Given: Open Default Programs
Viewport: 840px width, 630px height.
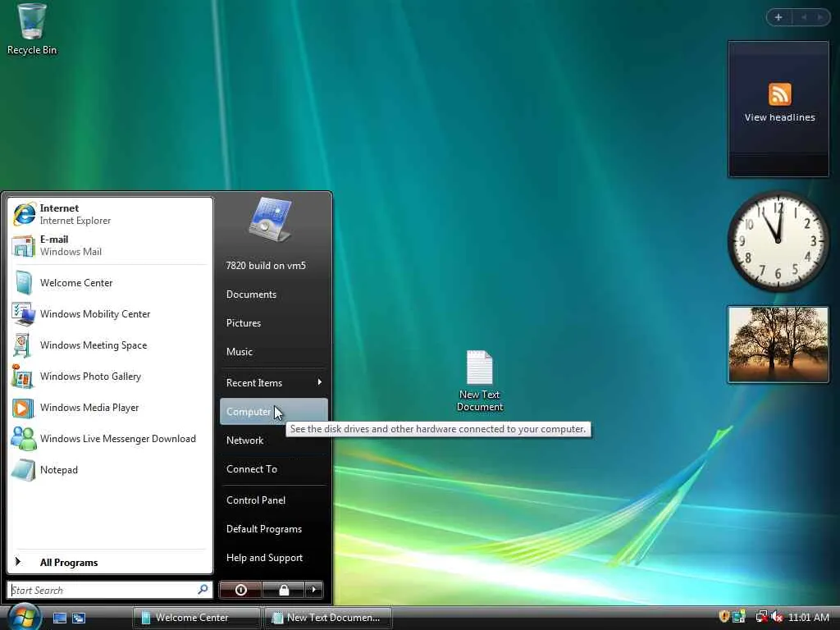Looking at the screenshot, I should coord(274,529).
